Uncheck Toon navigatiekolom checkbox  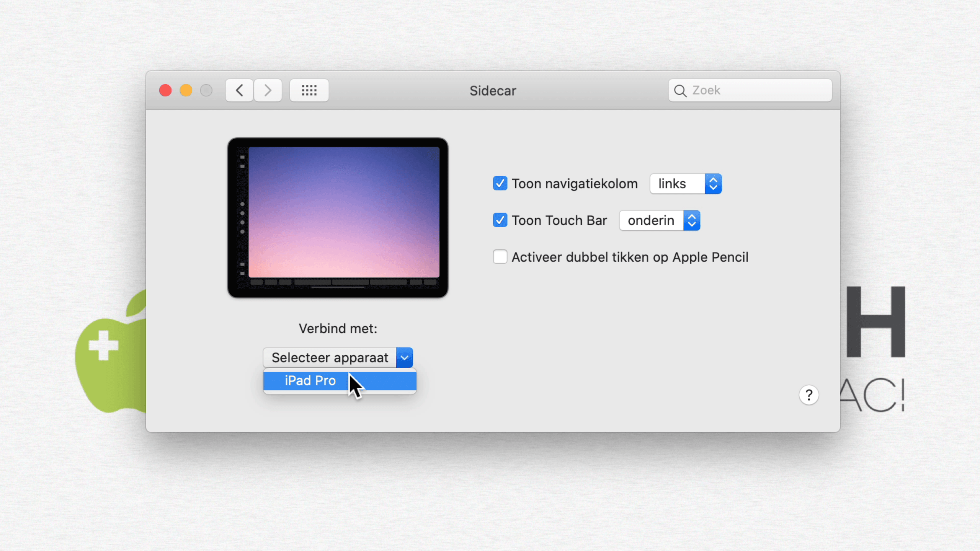point(500,183)
